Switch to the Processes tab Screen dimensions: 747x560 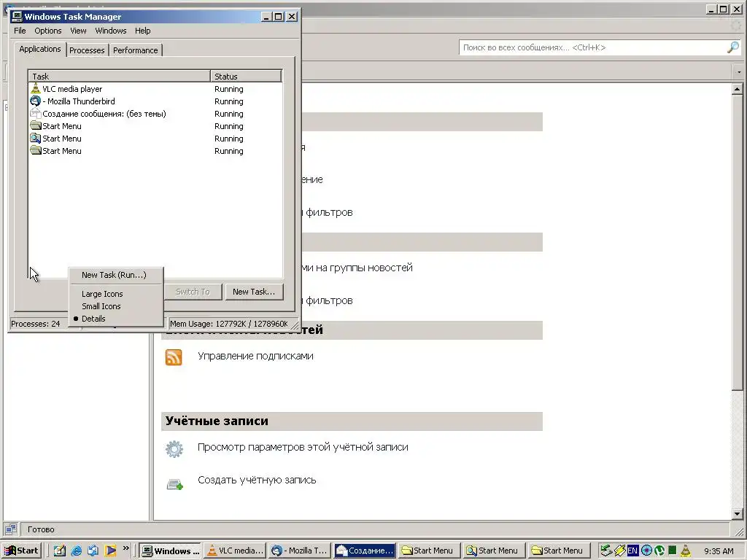[x=87, y=50]
